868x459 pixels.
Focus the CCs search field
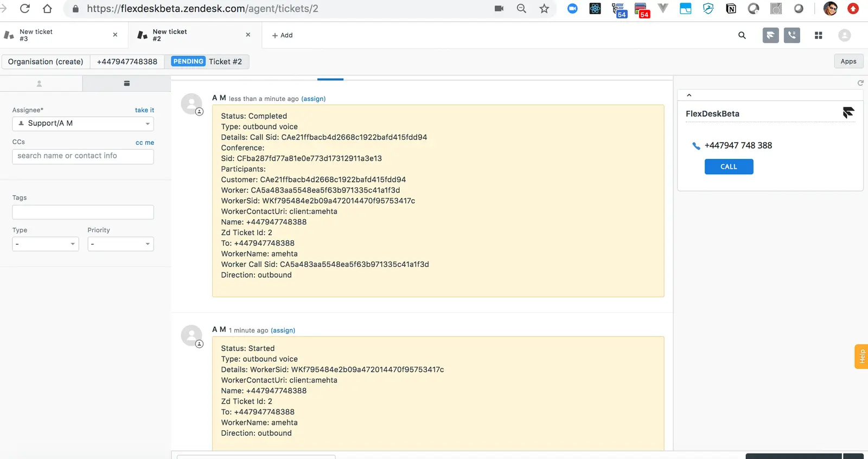tap(83, 156)
